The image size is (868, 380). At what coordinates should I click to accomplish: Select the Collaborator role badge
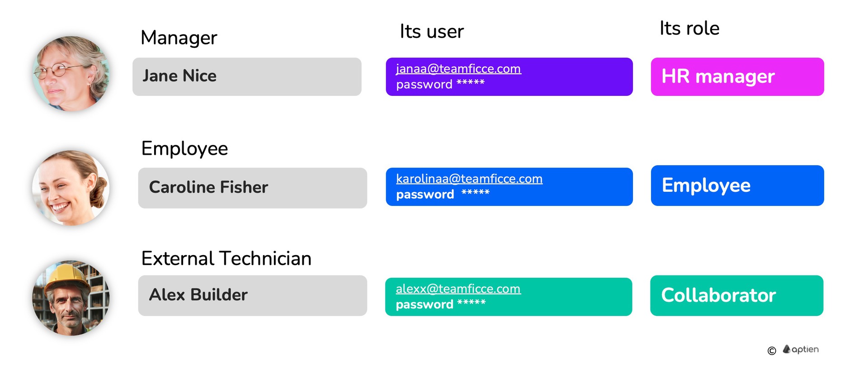[x=736, y=295]
